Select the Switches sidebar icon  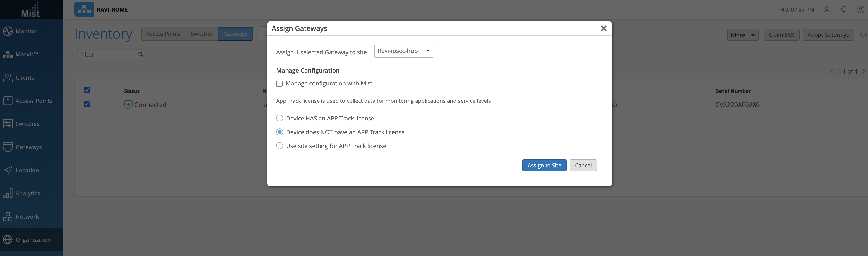point(8,124)
